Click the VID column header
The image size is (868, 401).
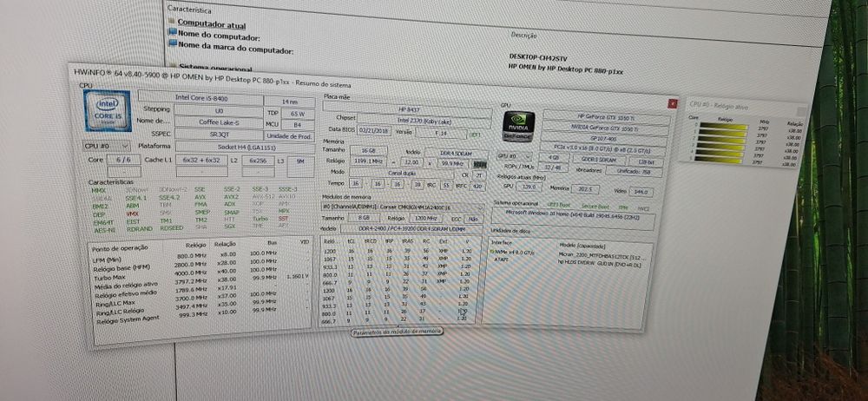tap(304, 242)
